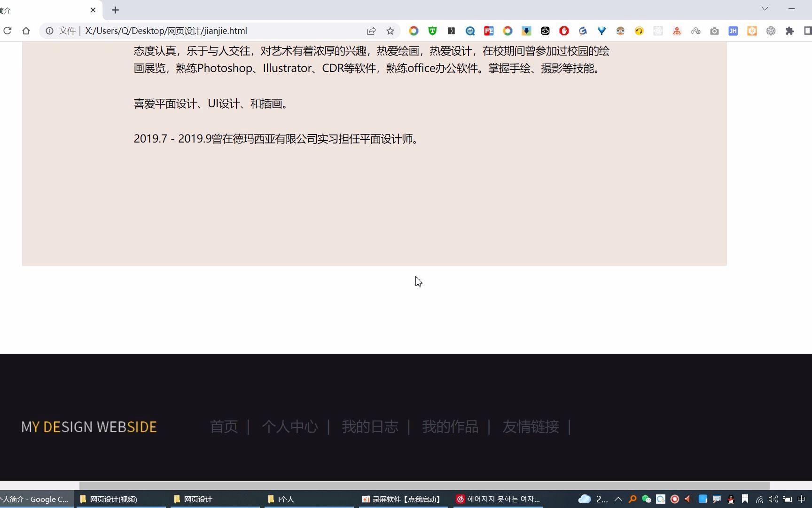Open WeChat from the system tray
The height and width of the screenshot is (508, 812).
[x=647, y=499]
